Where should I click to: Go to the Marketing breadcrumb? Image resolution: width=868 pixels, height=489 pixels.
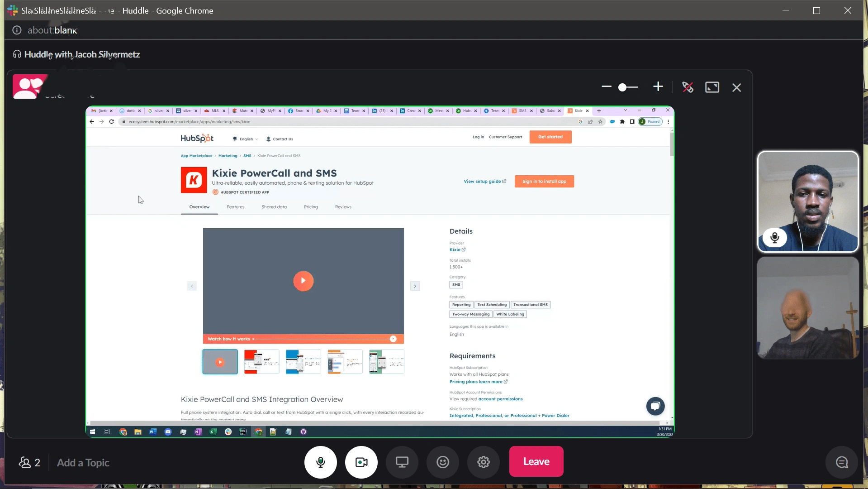228,156
